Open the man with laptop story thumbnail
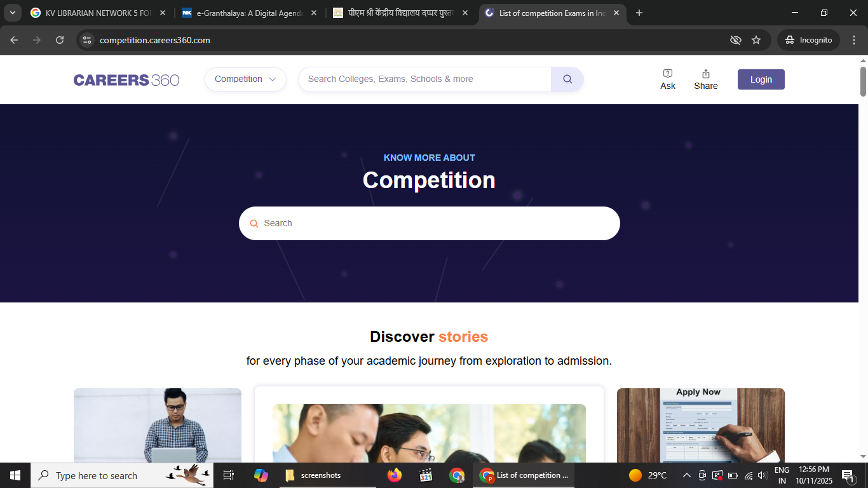The height and width of the screenshot is (488, 868). 158,425
